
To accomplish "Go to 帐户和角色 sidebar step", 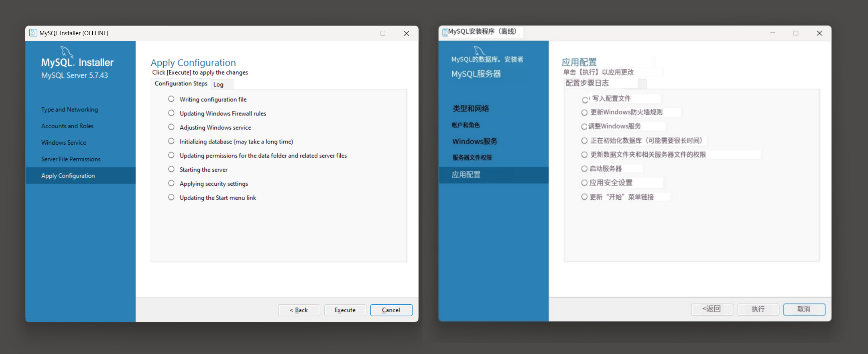I will [466, 125].
